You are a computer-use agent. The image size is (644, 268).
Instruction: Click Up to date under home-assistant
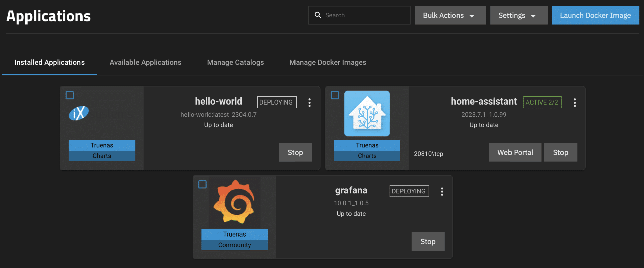tap(484, 125)
